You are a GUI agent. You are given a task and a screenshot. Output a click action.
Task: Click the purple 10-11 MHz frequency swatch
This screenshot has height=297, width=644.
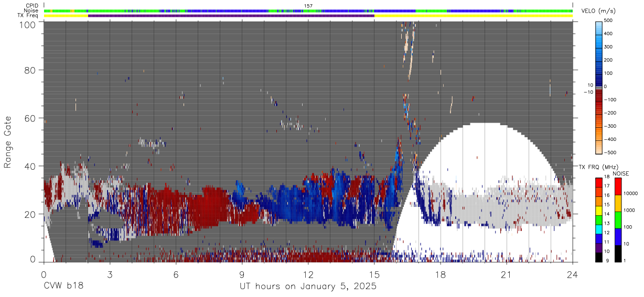pyautogui.click(x=599, y=247)
